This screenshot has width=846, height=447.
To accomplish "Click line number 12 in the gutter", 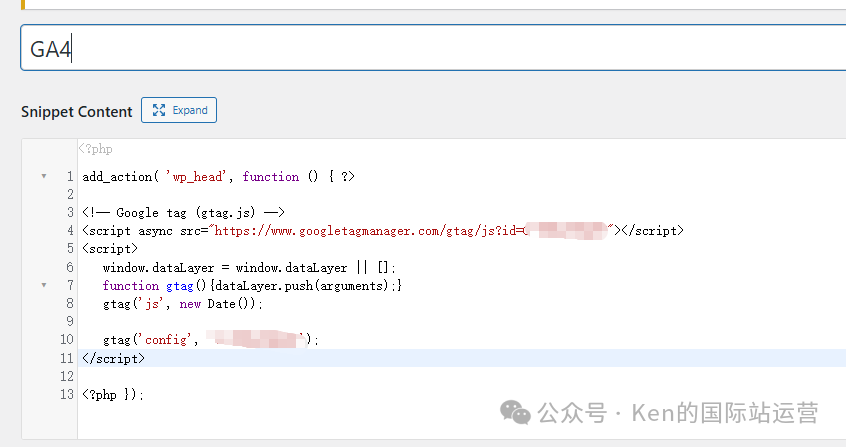I will pyautogui.click(x=67, y=376).
